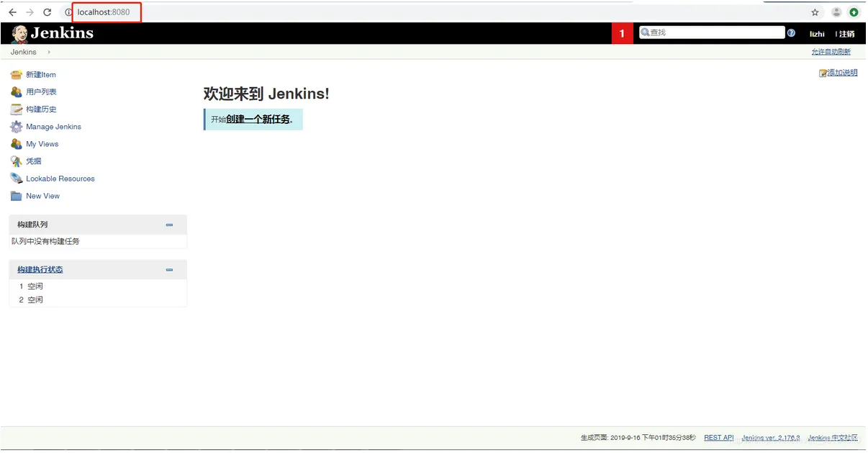Open 构建历史 from sidebar

(41, 109)
